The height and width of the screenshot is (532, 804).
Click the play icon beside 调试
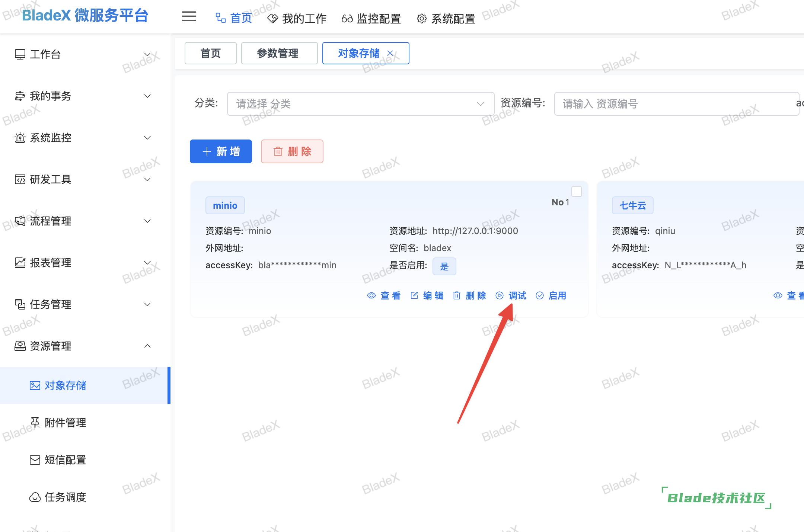[500, 295]
